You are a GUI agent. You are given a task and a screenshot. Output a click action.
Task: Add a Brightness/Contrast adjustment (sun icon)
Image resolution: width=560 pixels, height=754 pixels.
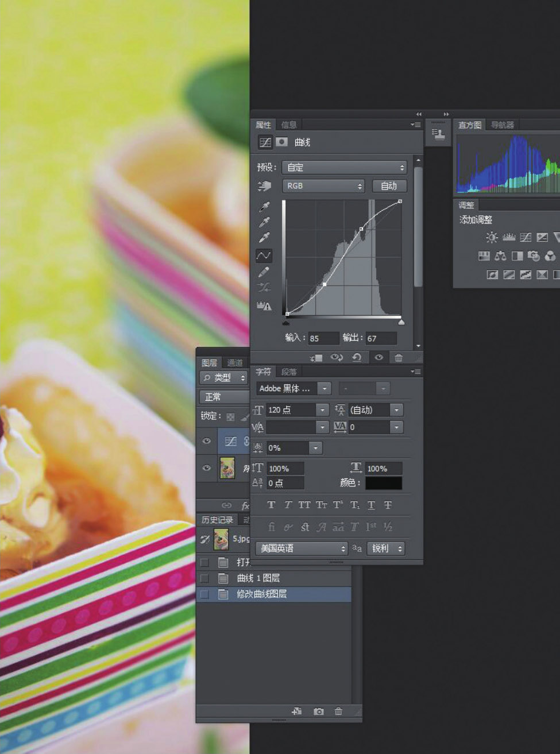coord(492,237)
